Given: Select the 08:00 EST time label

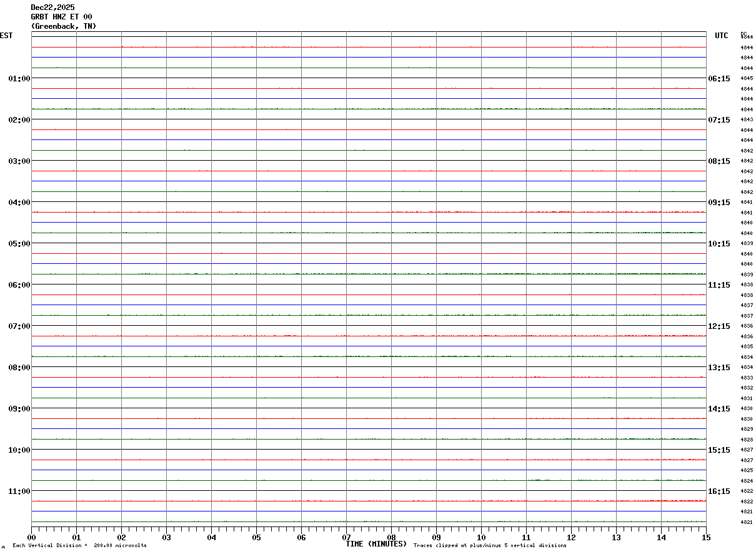Looking at the screenshot, I should [x=19, y=368].
